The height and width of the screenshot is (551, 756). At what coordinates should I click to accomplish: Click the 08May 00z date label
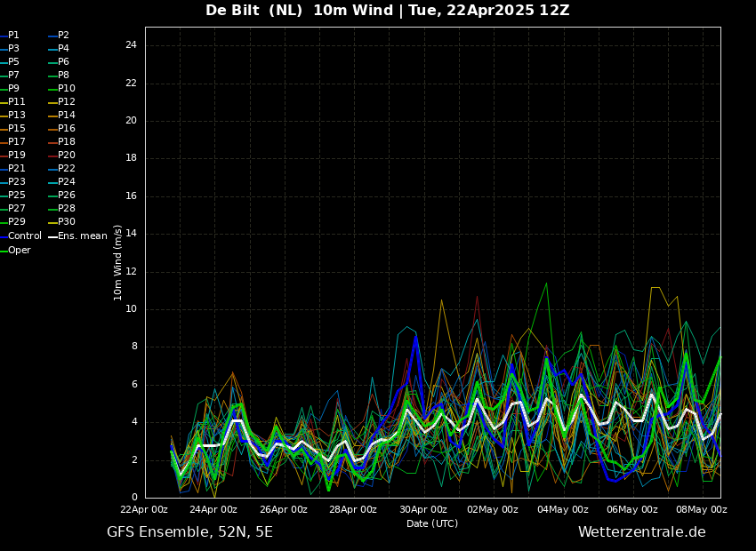702,510
